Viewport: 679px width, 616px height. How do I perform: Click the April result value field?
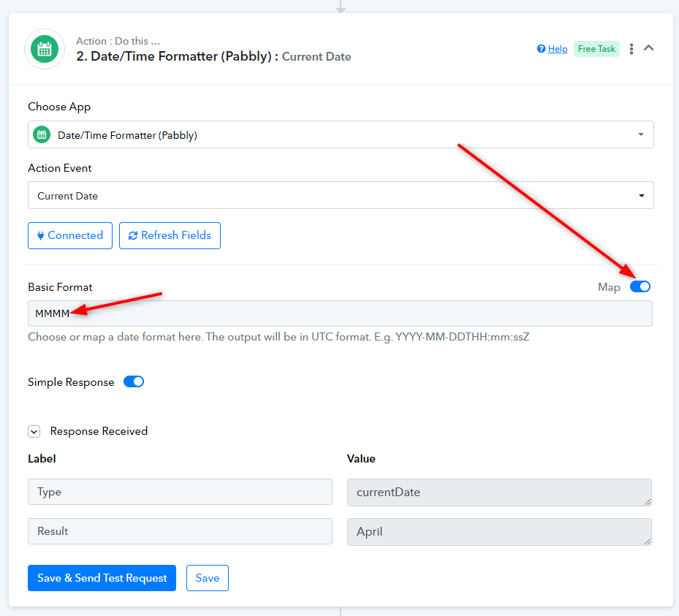[x=498, y=531]
